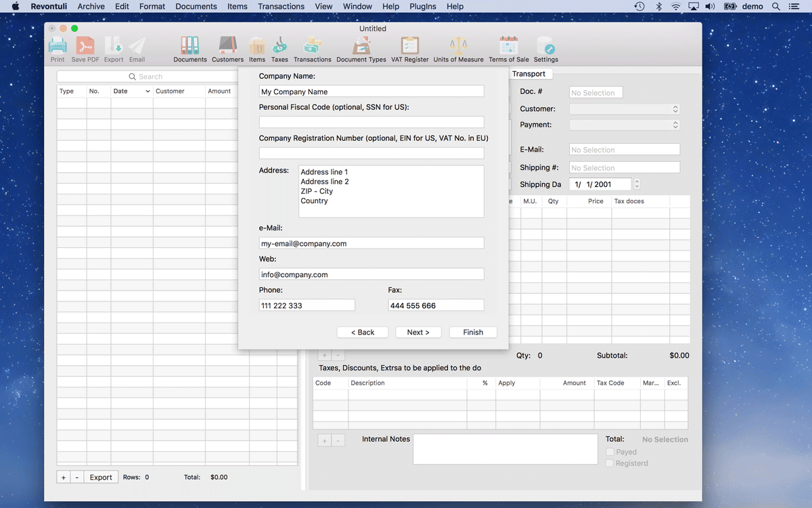Click the Fax input field
The width and height of the screenshot is (812, 508).
pyautogui.click(x=436, y=305)
